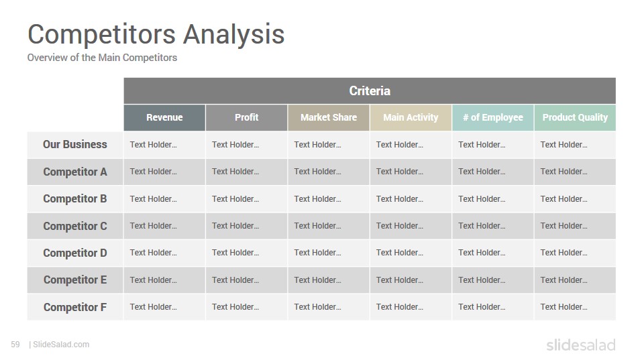Screen dimensions: 644x362
Task: Select the Competitor E row label
Action: coord(74,280)
